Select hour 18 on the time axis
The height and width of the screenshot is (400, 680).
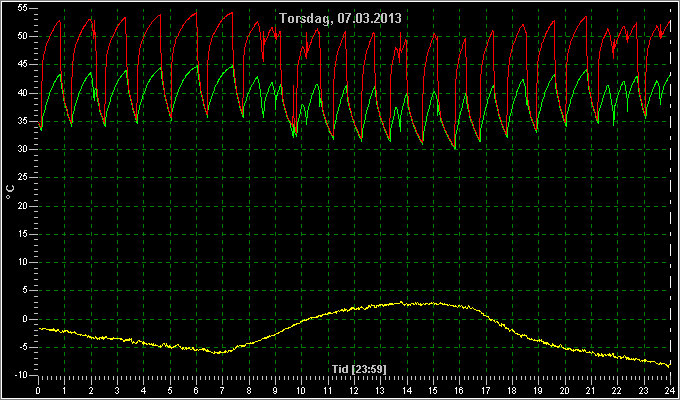pyautogui.click(x=512, y=391)
